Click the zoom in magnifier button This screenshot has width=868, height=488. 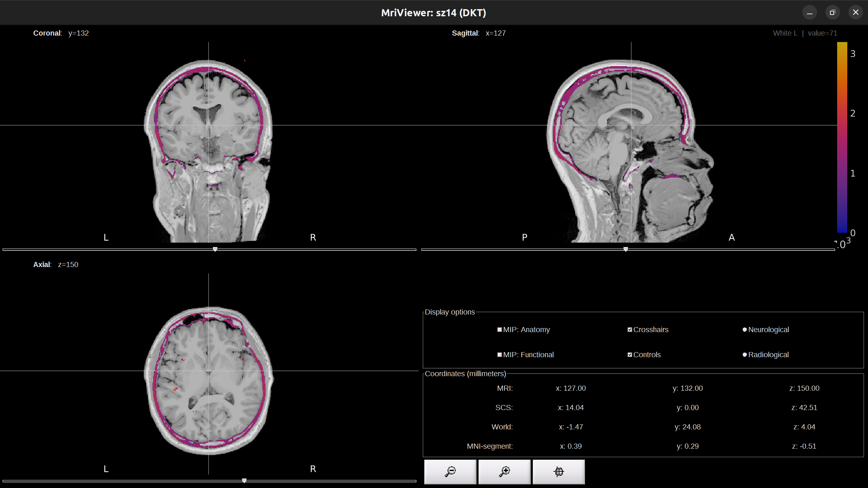504,471
